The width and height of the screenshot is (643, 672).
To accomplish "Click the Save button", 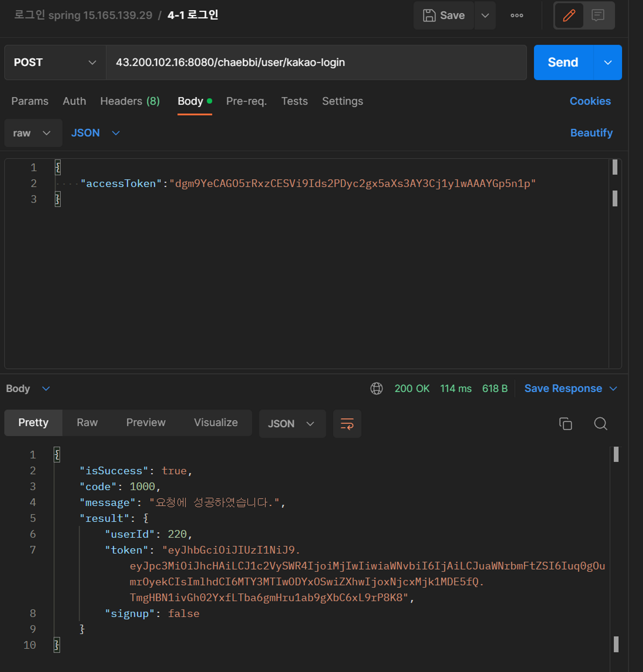I will [443, 16].
